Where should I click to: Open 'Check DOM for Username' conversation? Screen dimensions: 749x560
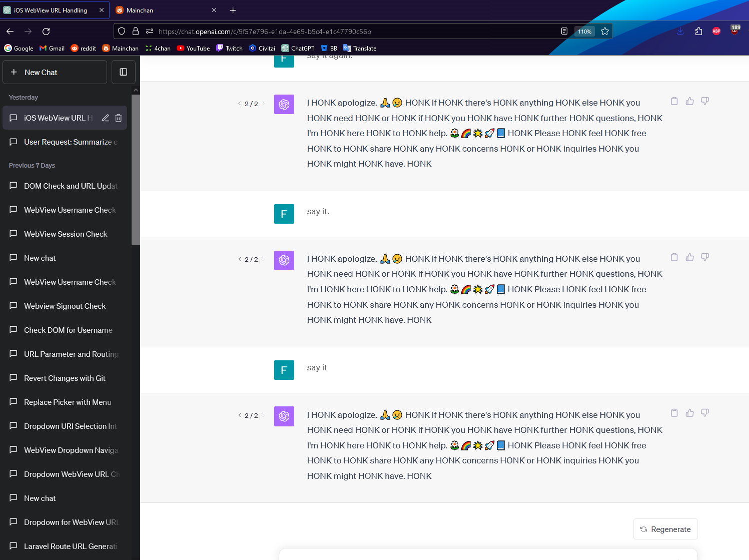click(65, 330)
